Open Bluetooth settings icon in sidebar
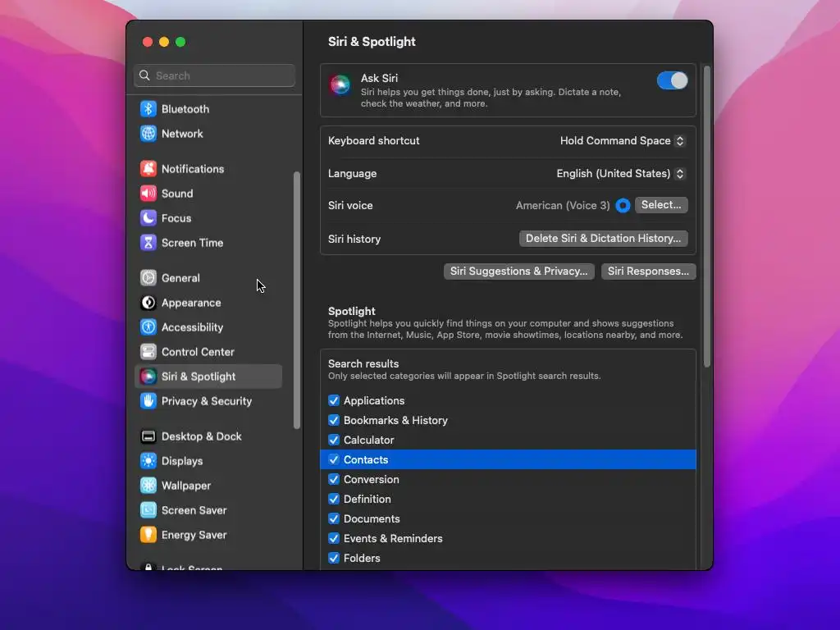840x630 pixels. pos(148,109)
